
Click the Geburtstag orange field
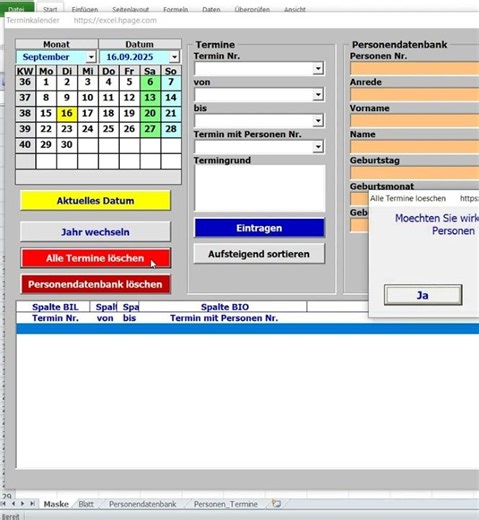[x=414, y=173]
